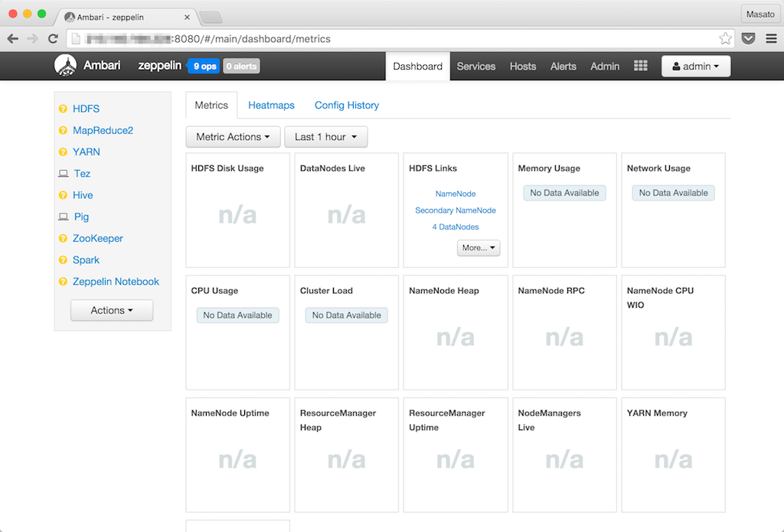The height and width of the screenshot is (532, 784).
Task: Click the zeppelin cluster name
Action: point(160,66)
